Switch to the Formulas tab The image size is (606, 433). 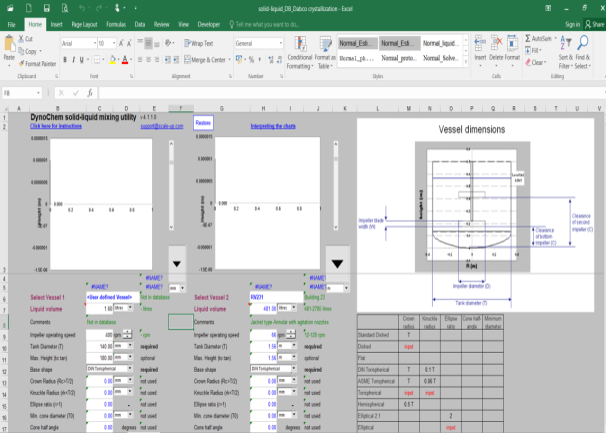pyautogui.click(x=116, y=25)
